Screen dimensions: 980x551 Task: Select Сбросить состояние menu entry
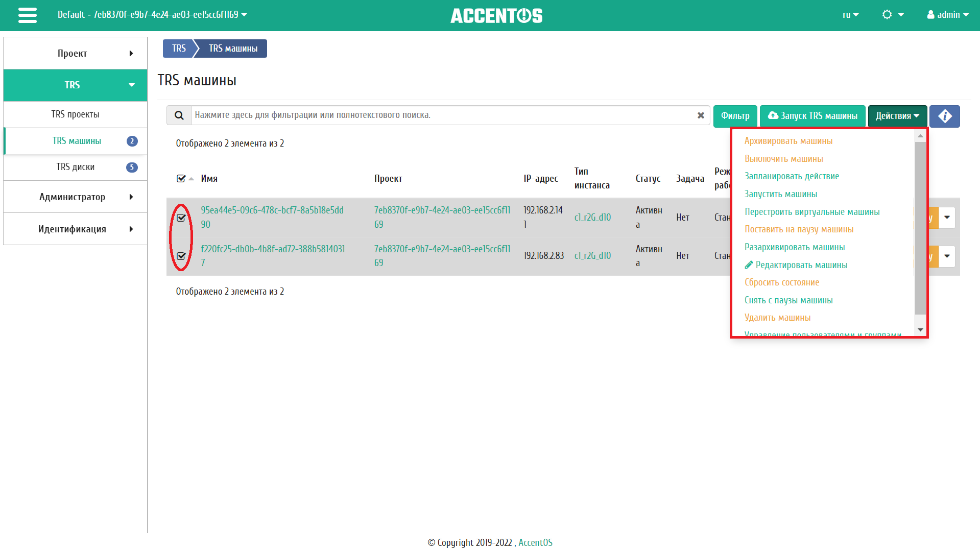tap(781, 282)
